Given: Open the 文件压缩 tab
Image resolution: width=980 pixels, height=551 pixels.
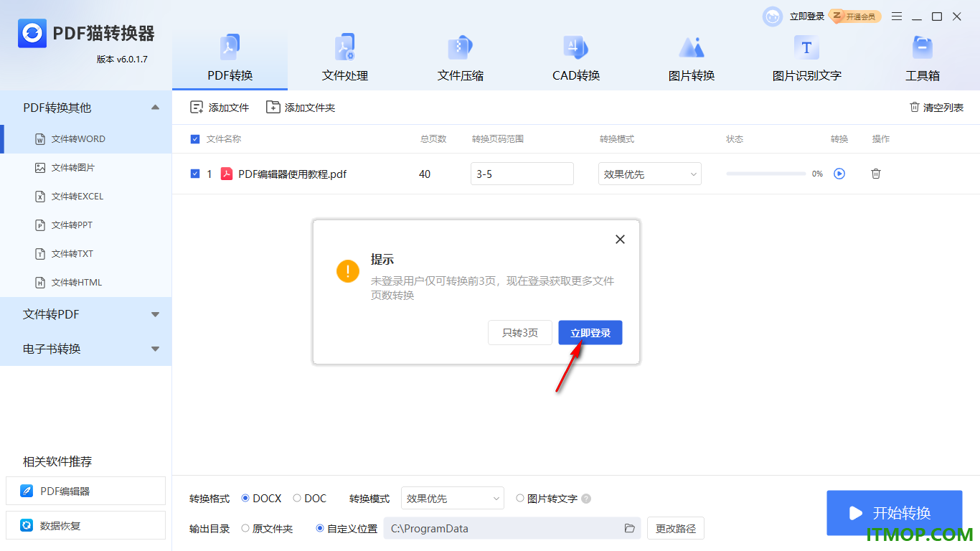Looking at the screenshot, I should coord(461,59).
